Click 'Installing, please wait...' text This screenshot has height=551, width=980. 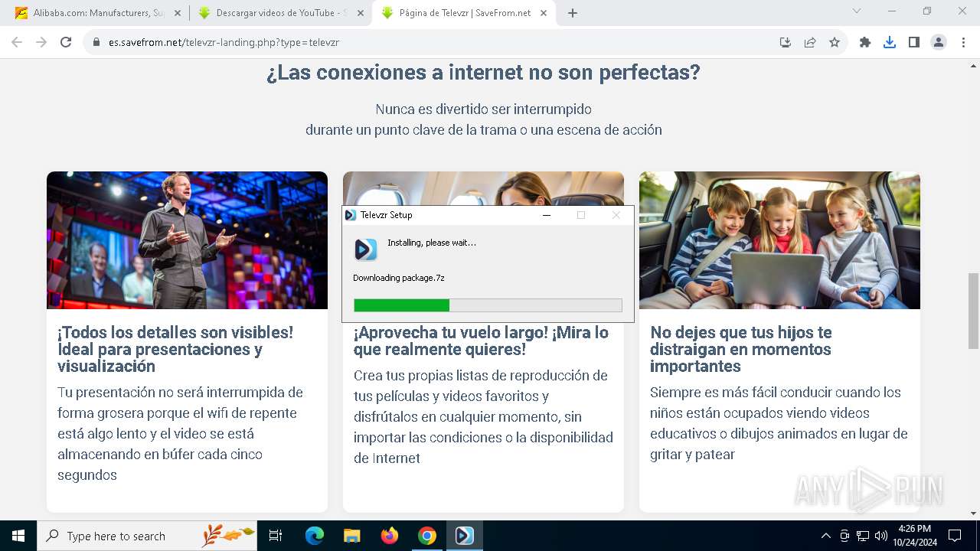click(432, 243)
